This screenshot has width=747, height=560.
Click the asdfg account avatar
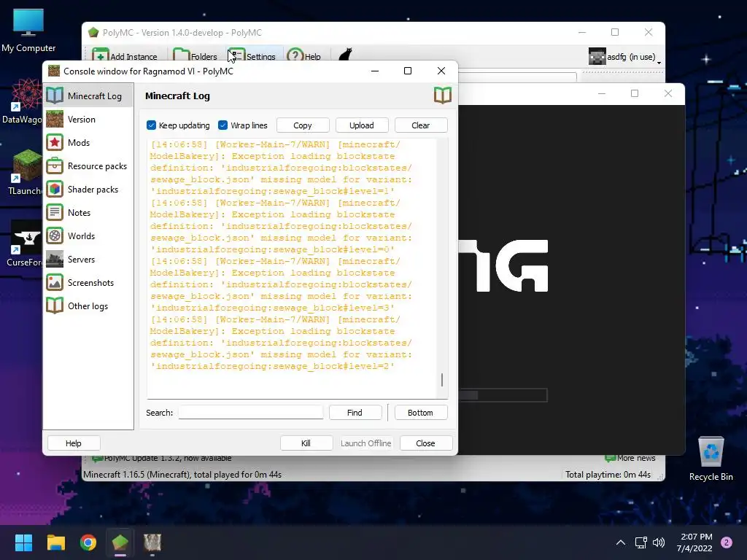click(597, 56)
